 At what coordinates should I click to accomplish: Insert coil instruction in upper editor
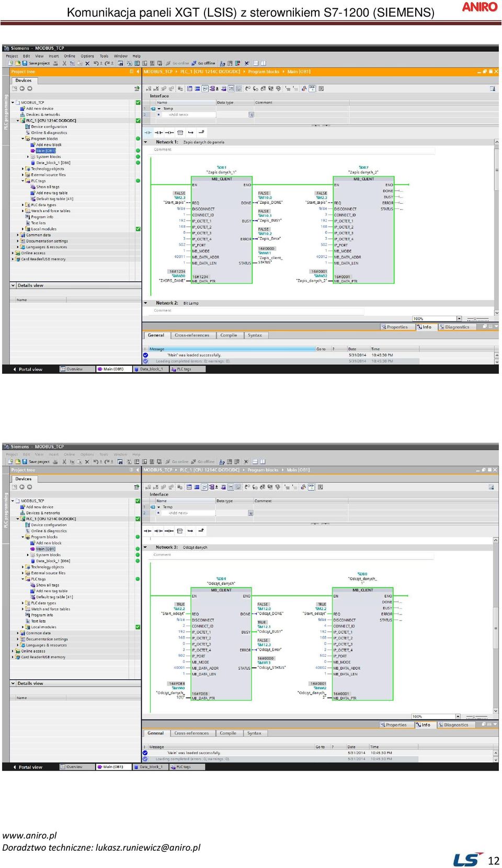pyautogui.click(x=169, y=133)
